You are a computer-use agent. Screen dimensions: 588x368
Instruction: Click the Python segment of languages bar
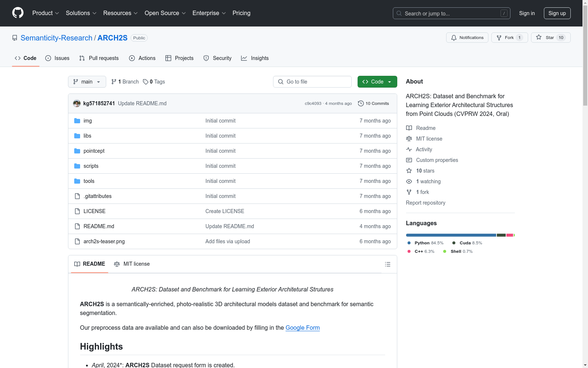(x=451, y=235)
